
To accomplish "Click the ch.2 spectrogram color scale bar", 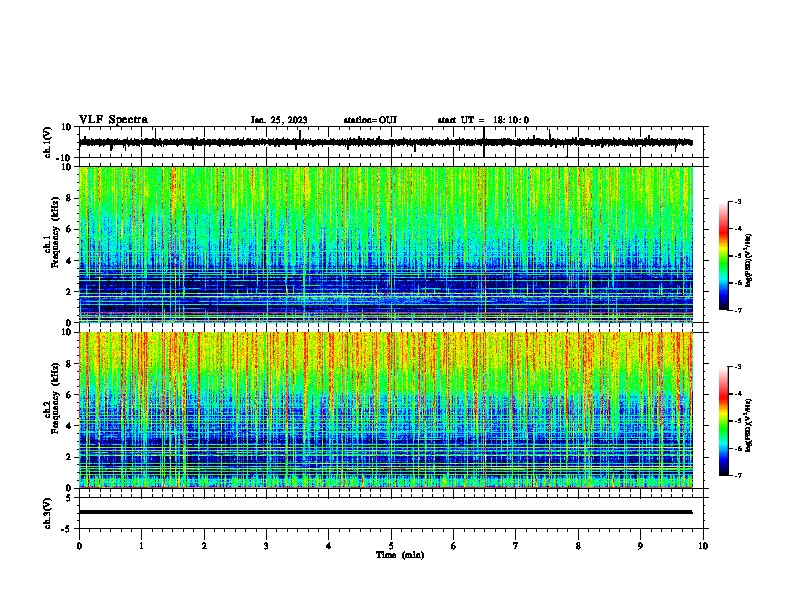I will (724, 421).
